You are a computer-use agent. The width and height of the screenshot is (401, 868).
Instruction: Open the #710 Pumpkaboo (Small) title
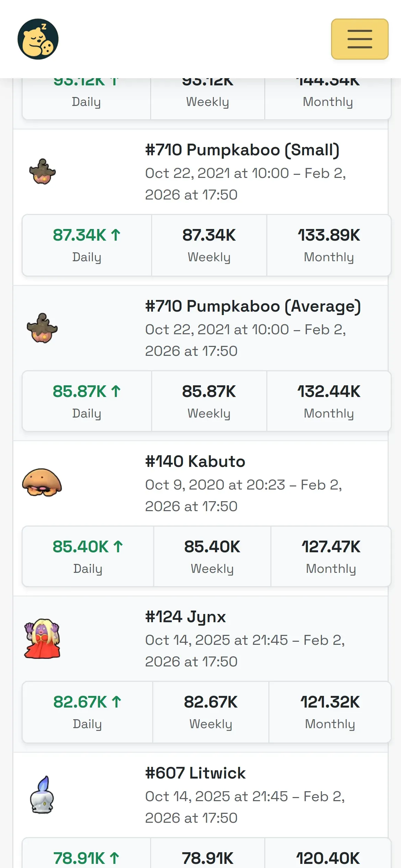click(242, 150)
